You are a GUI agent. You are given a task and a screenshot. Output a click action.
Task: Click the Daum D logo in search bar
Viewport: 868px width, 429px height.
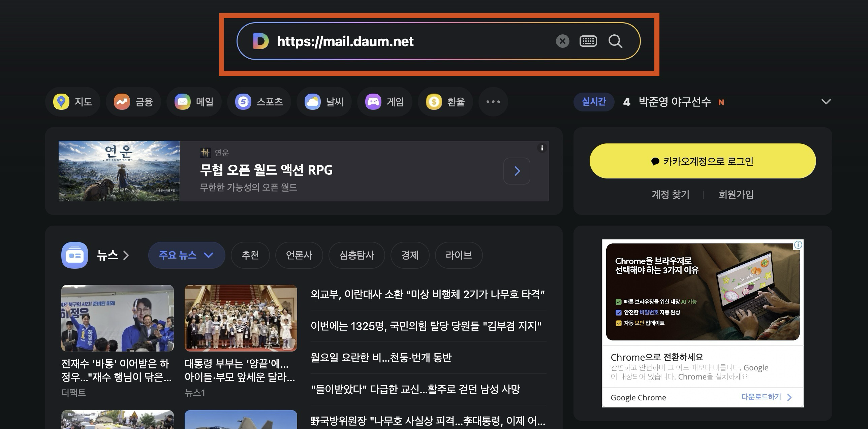(x=261, y=41)
